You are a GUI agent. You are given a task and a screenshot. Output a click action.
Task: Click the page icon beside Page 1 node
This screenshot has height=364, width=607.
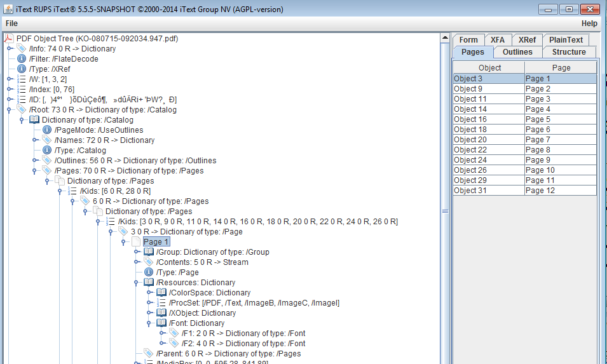pyautogui.click(x=136, y=242)
